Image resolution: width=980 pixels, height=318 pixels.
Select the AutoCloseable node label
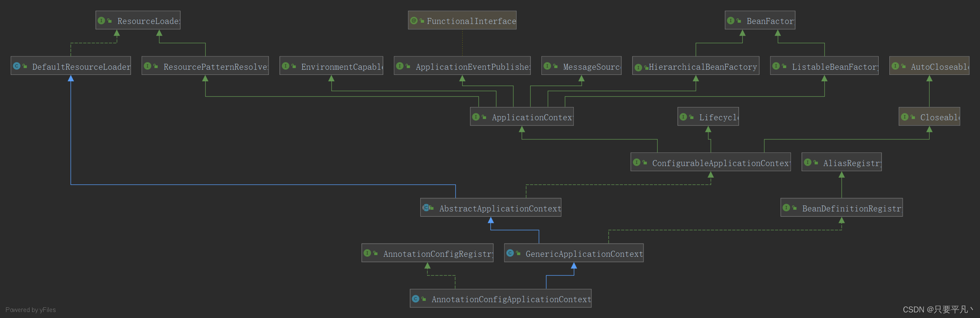[x=940, y=67]
